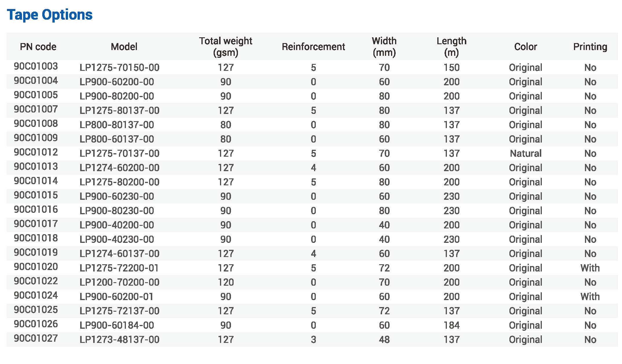
Task: Click PN code 90C01015
Action: pos(36,195)
